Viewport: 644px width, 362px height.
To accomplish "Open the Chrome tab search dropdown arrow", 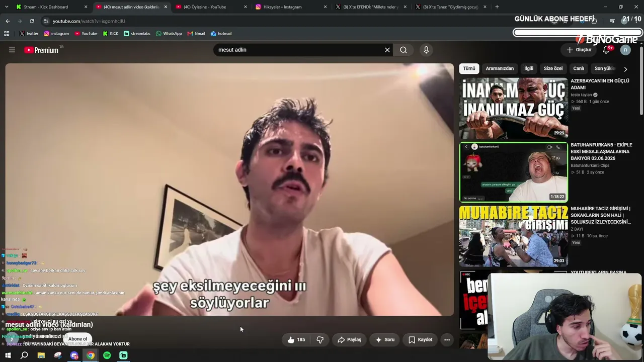I will click(7, 7).
